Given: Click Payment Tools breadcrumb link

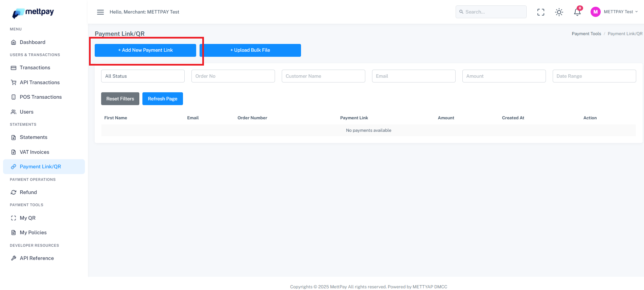Looking at the screenshot, I should tap(586, 34).
